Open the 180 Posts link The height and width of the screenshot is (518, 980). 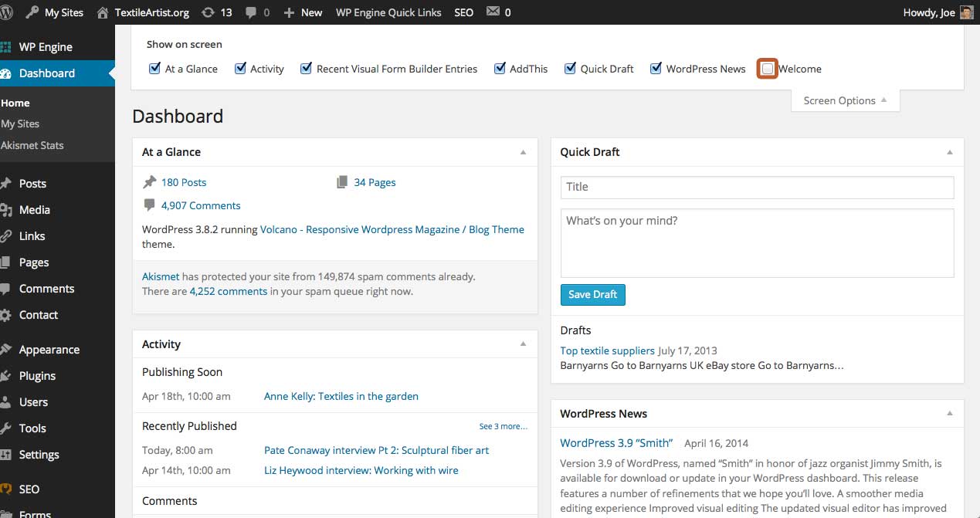click(184, 182)
